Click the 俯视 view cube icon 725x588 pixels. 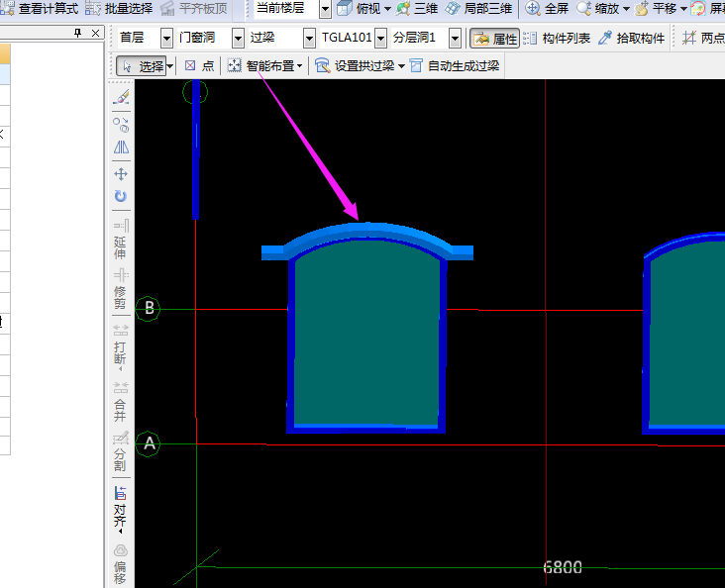pyautogui.click(x=344, y=8)
